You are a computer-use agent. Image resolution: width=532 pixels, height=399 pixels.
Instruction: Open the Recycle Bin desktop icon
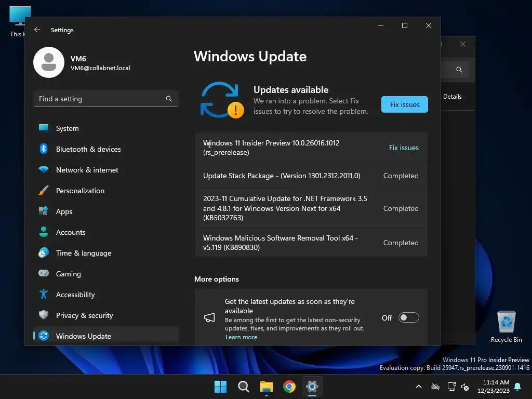click(506, 326)
